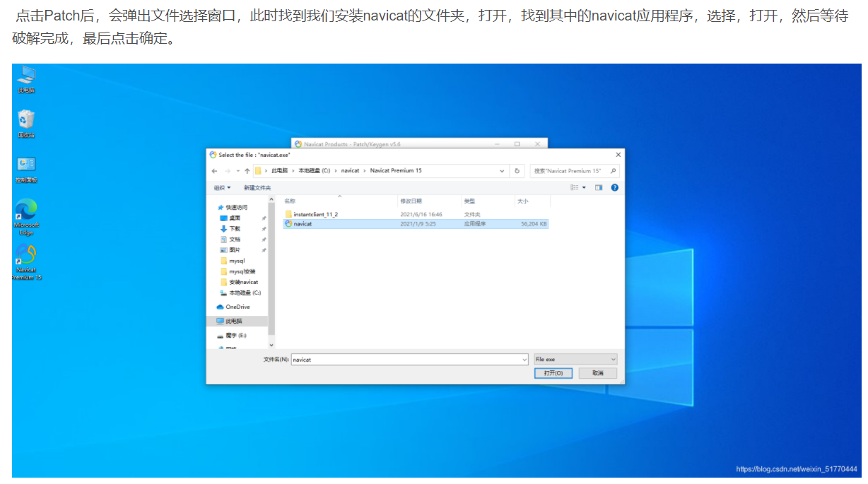Show the preview pane icon
The image size is (868, 484).
[599, 187]
